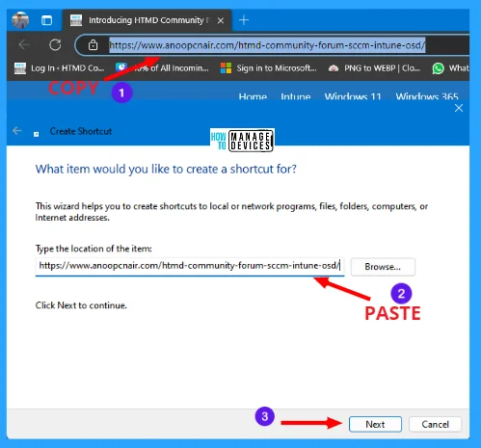Go back in the Create Shortcut wizard

click(x=17, y=131)
